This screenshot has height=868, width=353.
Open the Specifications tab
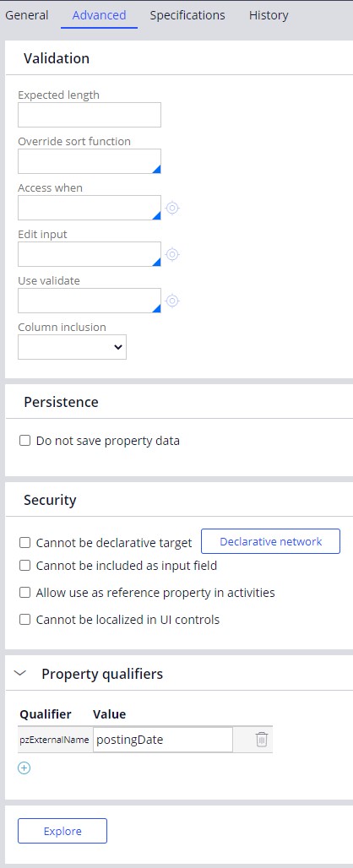click(187, 15)
